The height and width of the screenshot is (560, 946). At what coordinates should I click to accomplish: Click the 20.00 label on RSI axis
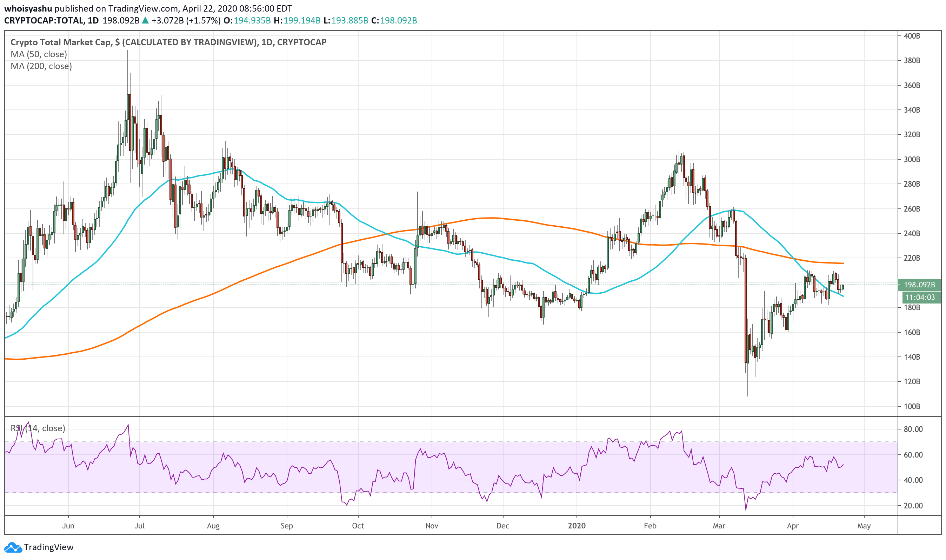pos(913,506)
